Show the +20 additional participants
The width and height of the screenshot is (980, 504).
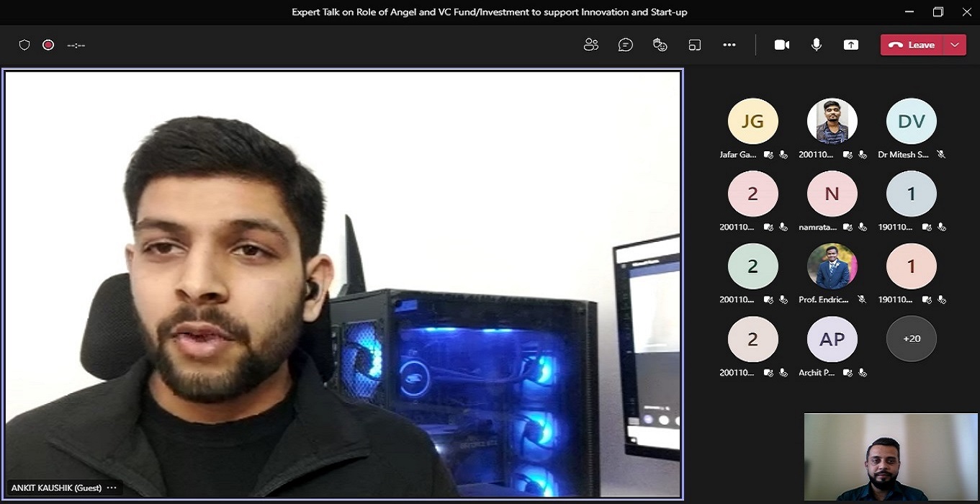912,338
